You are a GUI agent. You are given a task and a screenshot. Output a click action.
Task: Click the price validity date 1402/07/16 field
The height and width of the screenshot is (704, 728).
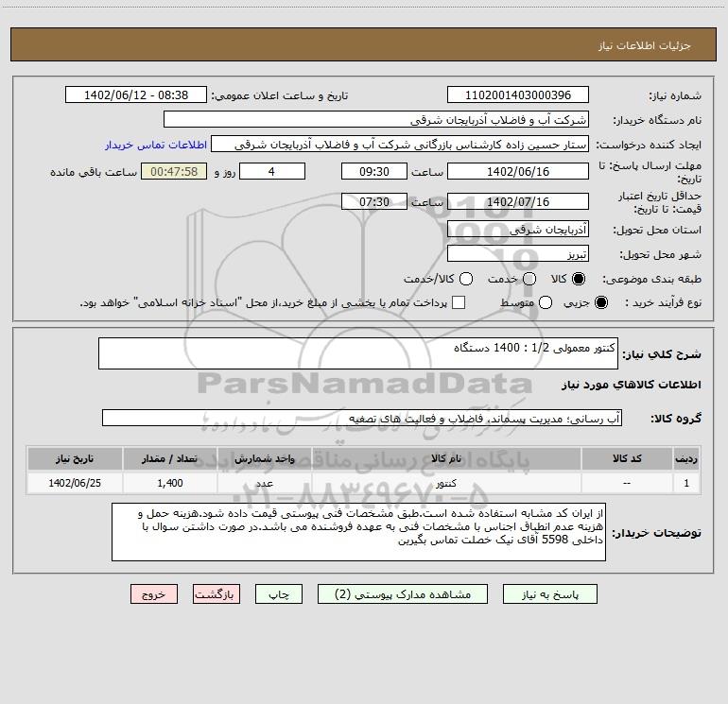[518, 201]
